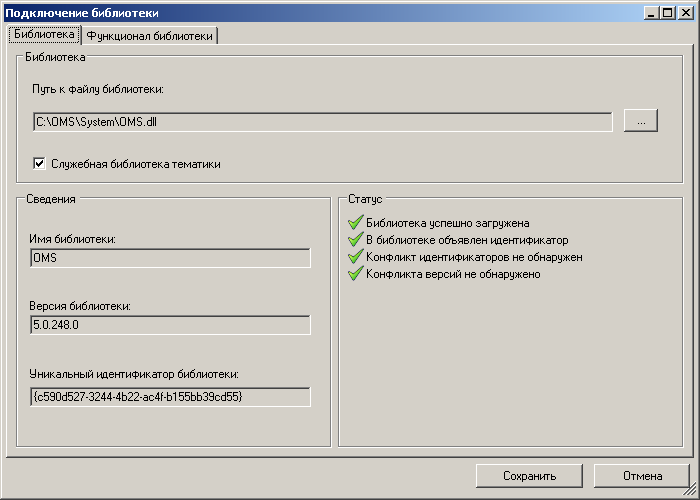Click the "Статус" group box header
The width and height of the screenshot is (700, 500).
click(366, 200)
